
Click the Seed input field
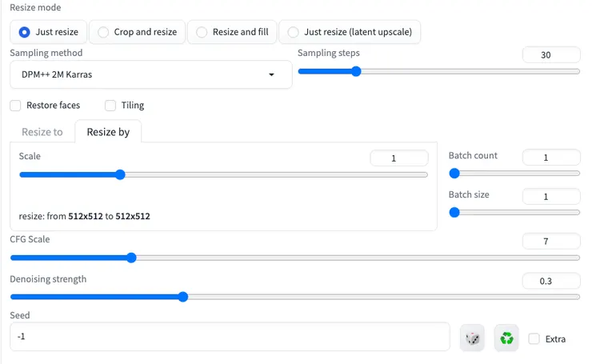coord(229,337)
